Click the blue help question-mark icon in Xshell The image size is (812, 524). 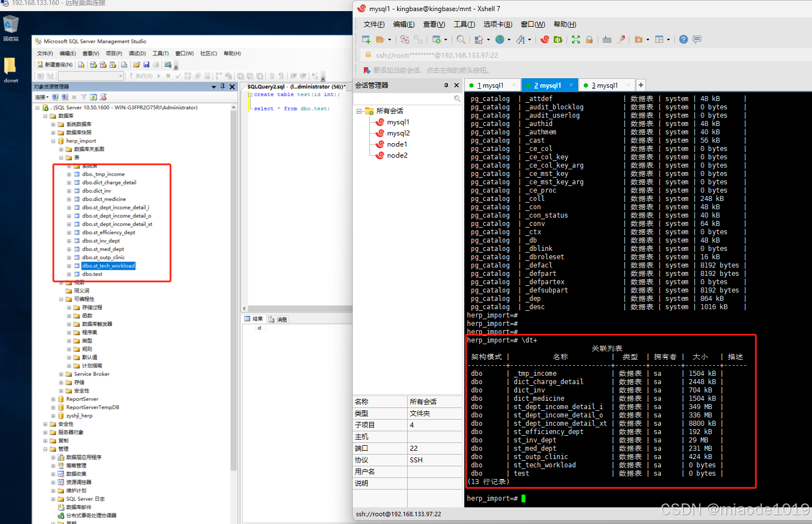[684, 39]
